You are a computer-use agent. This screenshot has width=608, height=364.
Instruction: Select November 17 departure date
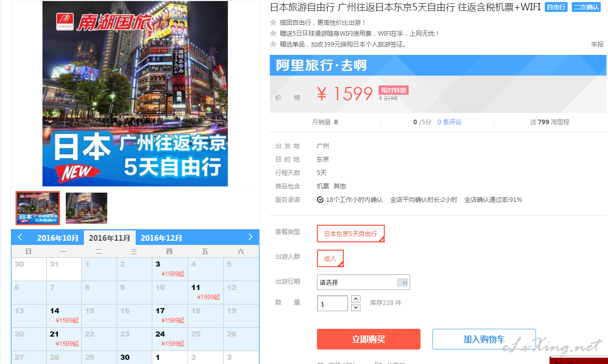pyautogui.click(x=169, y=315)
